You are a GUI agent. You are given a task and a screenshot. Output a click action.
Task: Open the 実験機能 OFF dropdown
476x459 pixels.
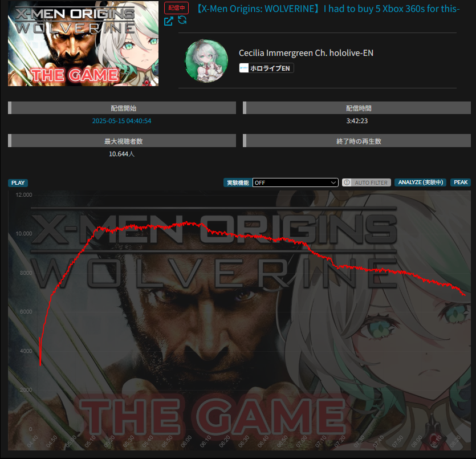tap(295, 182)
